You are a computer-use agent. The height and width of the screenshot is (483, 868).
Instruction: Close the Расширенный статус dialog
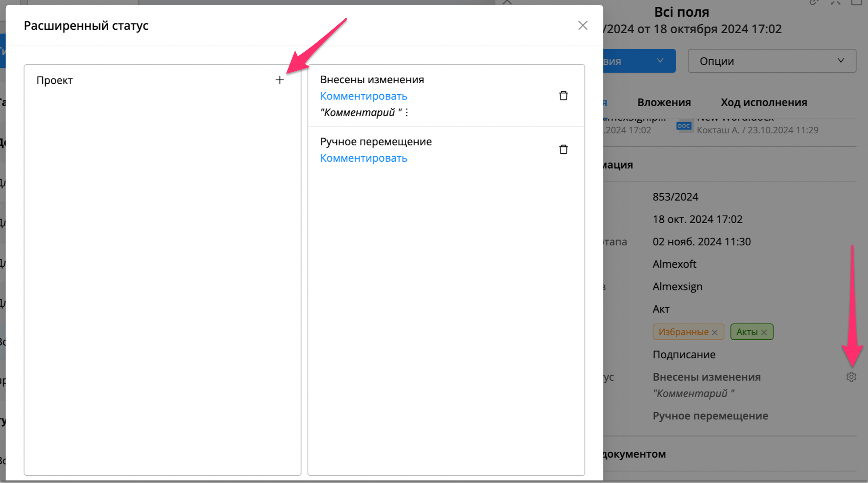[x=583, y=26]
